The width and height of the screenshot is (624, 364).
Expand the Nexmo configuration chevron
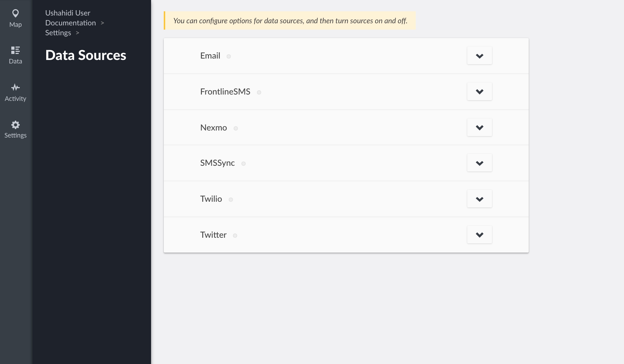tap(479, 127)
